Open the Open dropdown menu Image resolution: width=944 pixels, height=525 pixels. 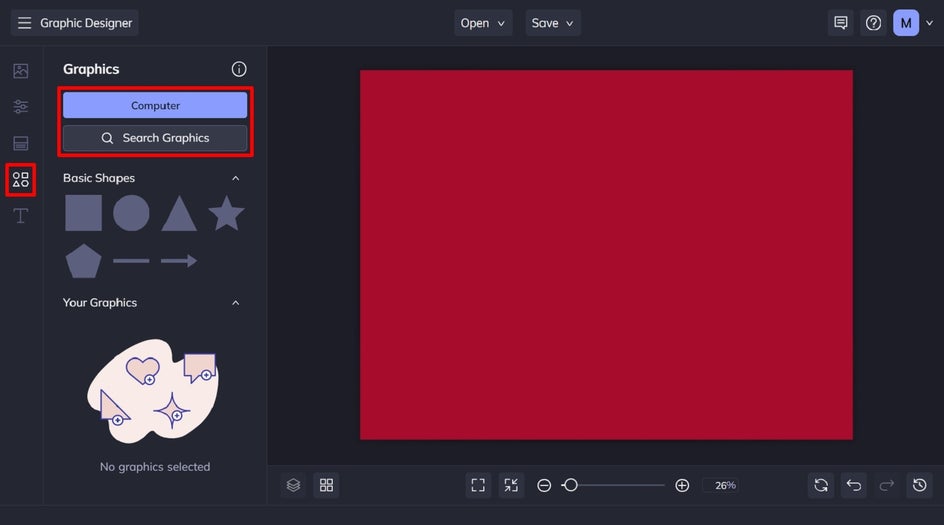click(483, 23)
